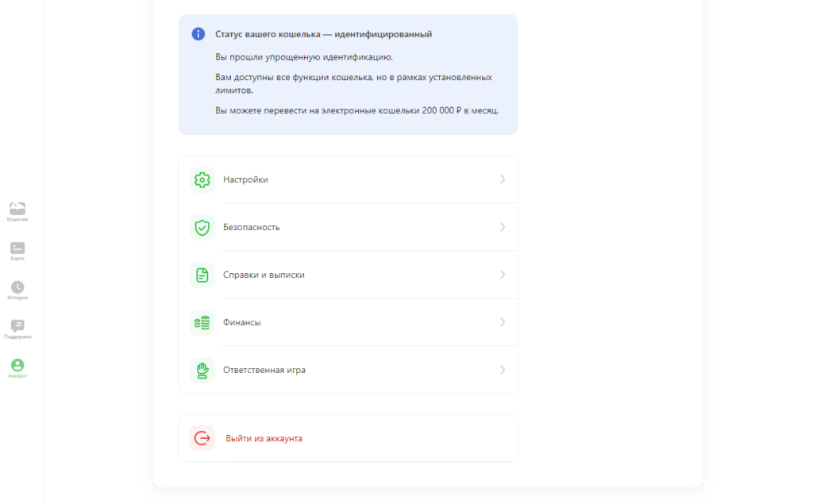Open the Кошелек sidebar icon
This screenshot has width=813, height=504.
pyautogui.click(x=17, y=209)
